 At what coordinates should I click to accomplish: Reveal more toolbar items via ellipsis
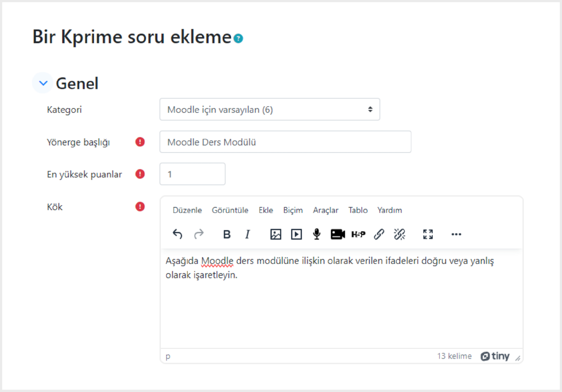(456, 234)
